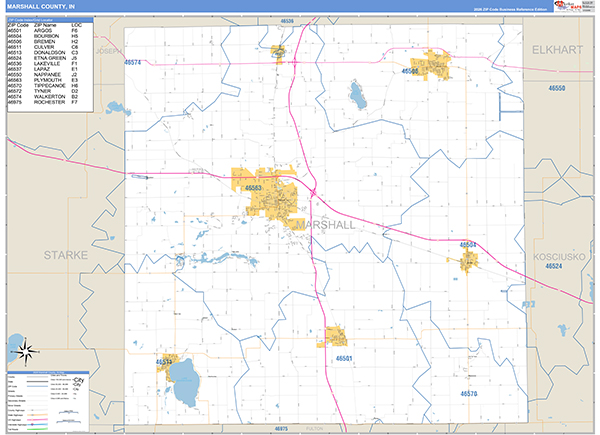Click the Bremen city area labeled 46506
Viewport: 600px width, 435px height.
click(x=430, y=68)
